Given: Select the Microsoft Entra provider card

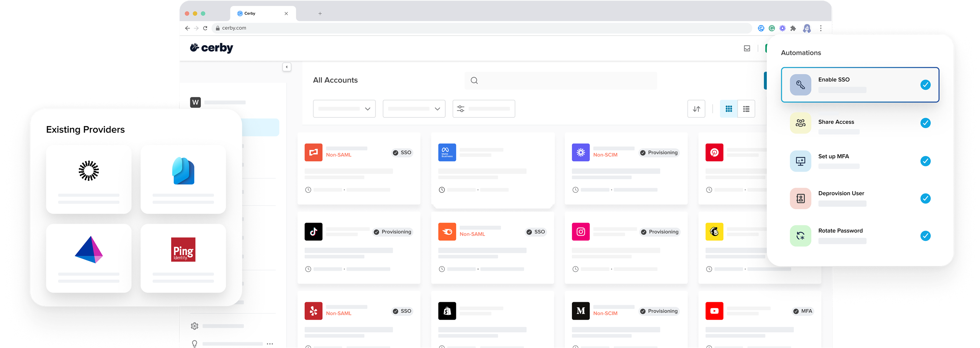Looking at the screenshot, I should click(183, 179).
